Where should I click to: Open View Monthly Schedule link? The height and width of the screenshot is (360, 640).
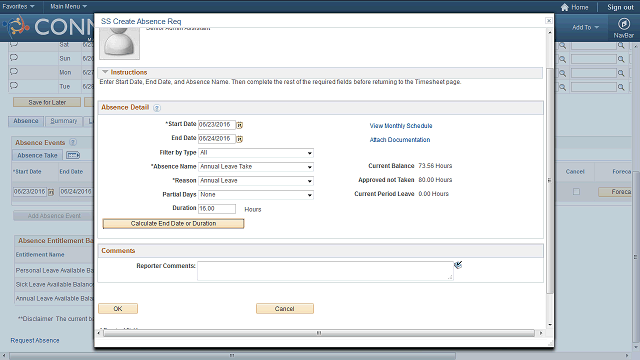point(401,126)
